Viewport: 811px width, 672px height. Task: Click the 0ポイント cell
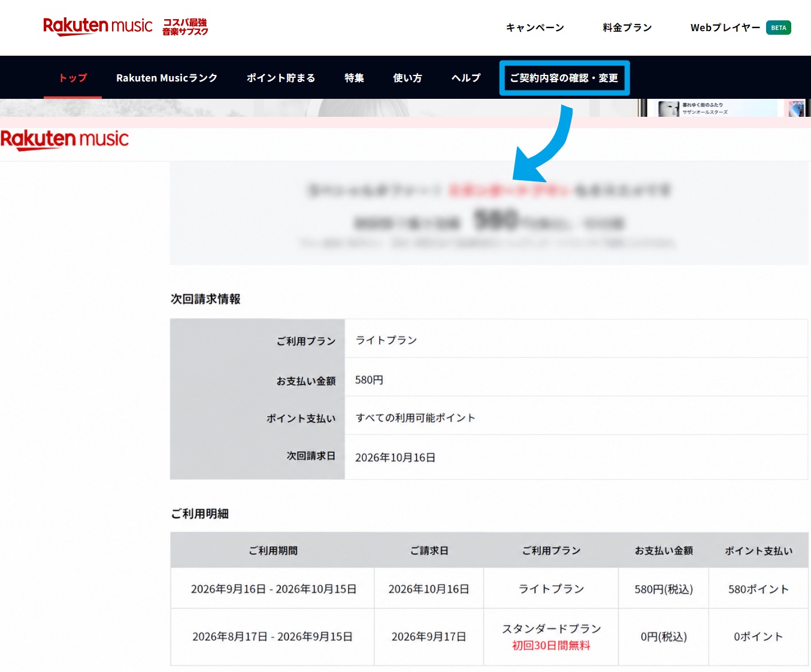click(758, 637)
